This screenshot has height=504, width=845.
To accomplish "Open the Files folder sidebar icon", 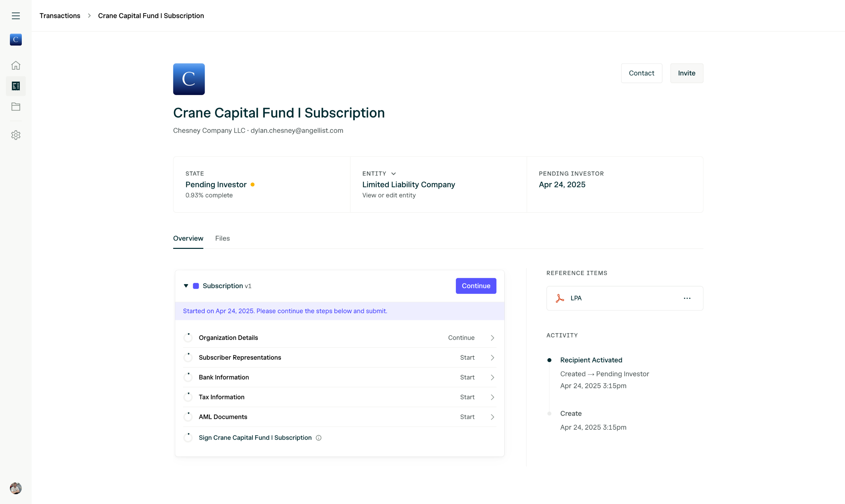I will click(x=16, y=107).
